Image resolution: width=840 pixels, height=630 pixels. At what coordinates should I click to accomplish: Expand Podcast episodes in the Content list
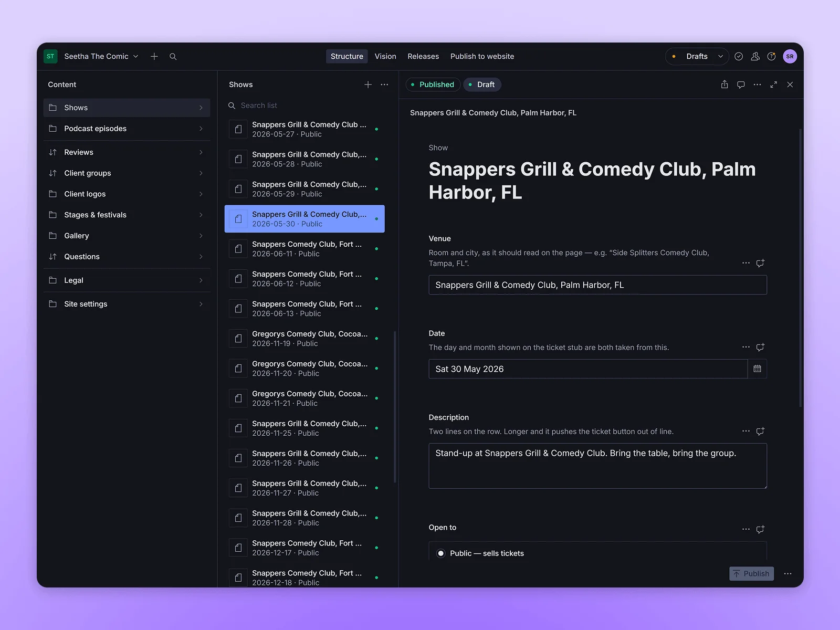(x=127, y=129)
